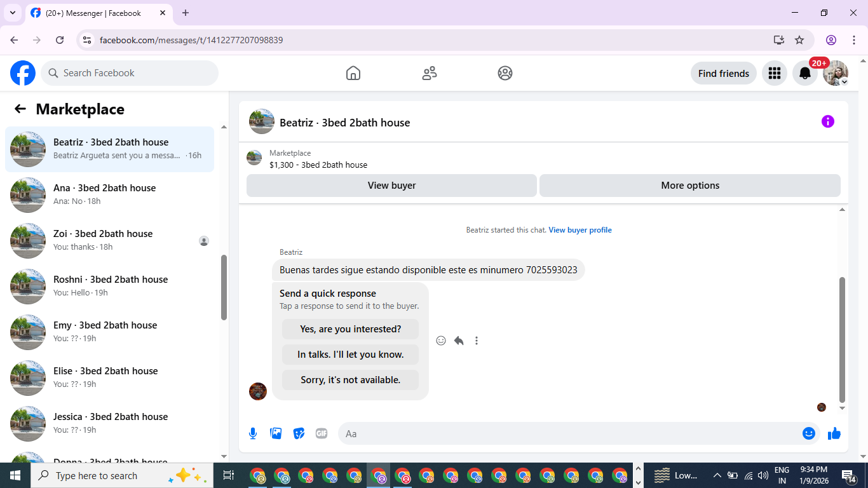The height and width of the screenshot is (488, 868).
Task: Send quick reply Sorry, it's not available.
Action: pos(351,380)
